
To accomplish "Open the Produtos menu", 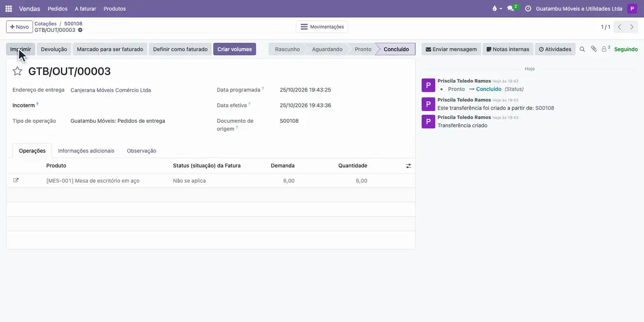I will click(x=115, y=9).
